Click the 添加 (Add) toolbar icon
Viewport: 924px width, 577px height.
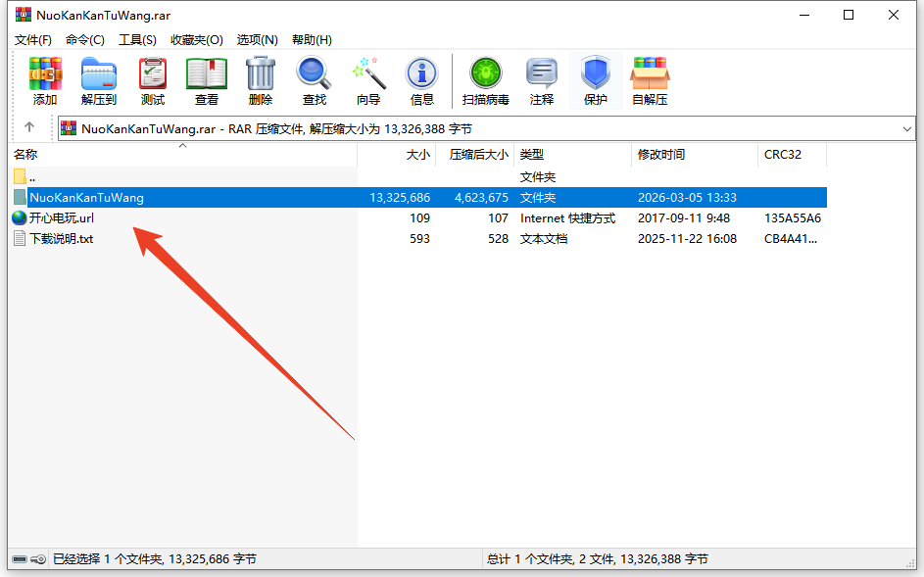pos(45,80)
